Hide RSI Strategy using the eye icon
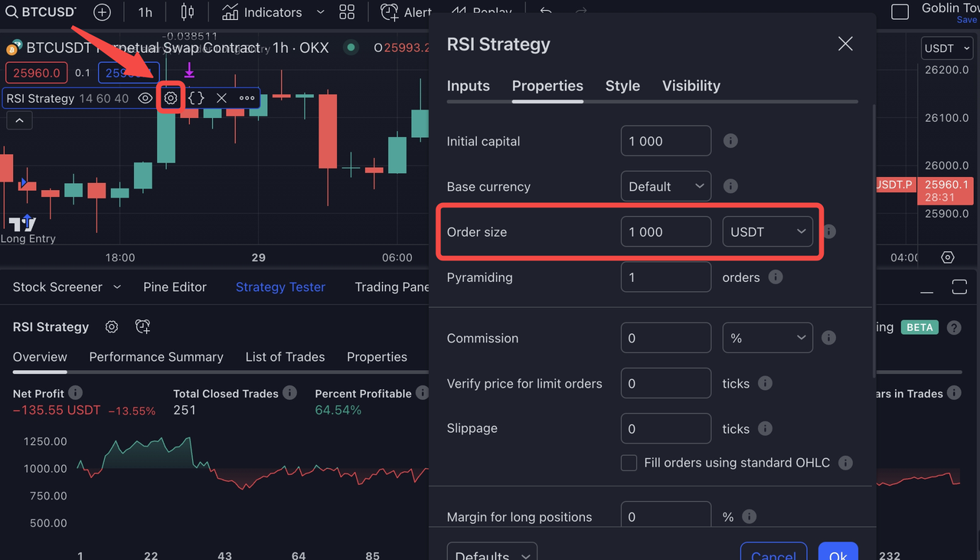This screenshot has width=980, height=560. 145,98
